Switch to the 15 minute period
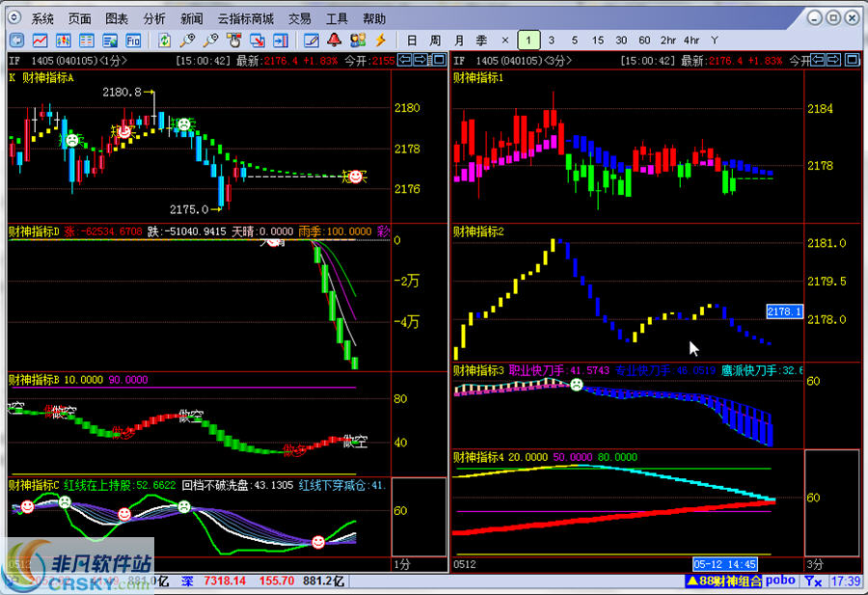 pos(598,40)
